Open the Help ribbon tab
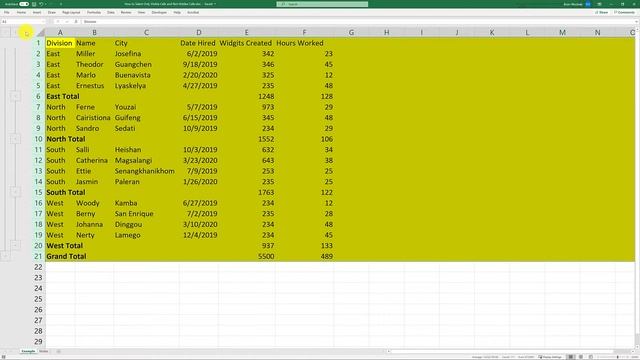Image resolution: width=640 pixels, height=360 pixels. click(177, 13)
